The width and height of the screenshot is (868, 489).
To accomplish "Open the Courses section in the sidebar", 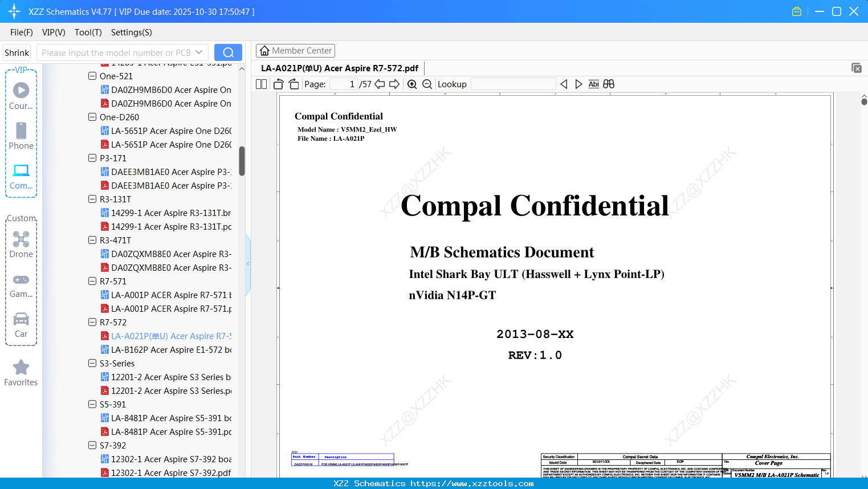I will click(x=21, y=96).
